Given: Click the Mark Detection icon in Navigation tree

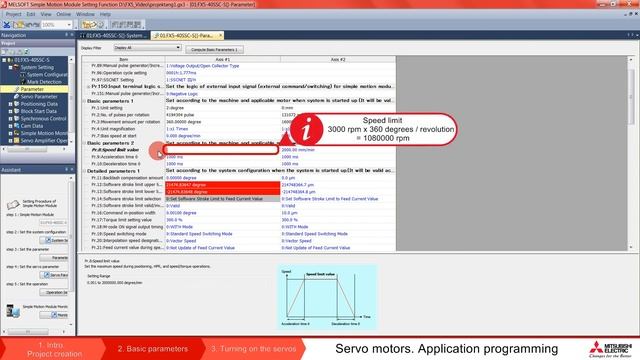Looking at the screenshot, I should tap(23, 82).
